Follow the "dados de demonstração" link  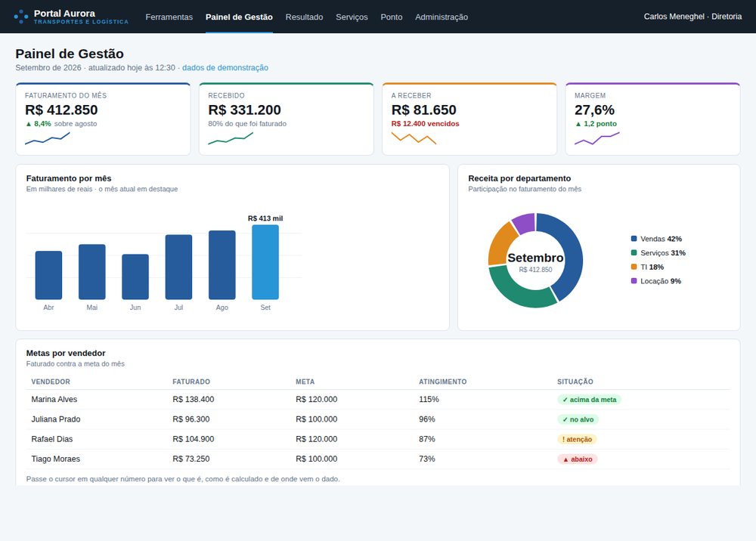(225, 67)
